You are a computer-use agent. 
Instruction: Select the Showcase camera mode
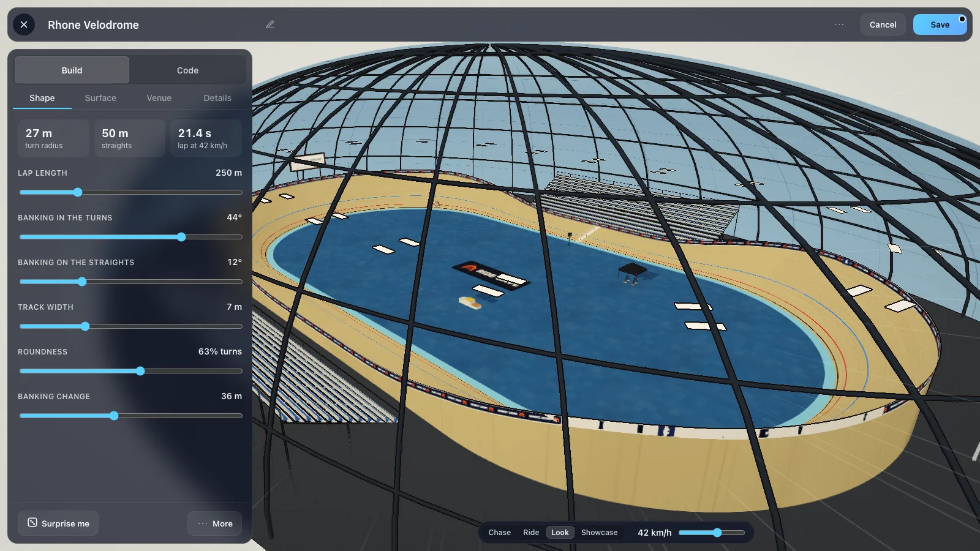pos(599,533)
